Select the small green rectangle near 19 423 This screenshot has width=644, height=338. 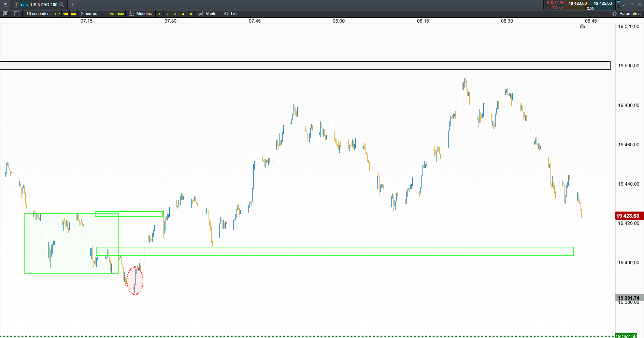click(129, 214)
